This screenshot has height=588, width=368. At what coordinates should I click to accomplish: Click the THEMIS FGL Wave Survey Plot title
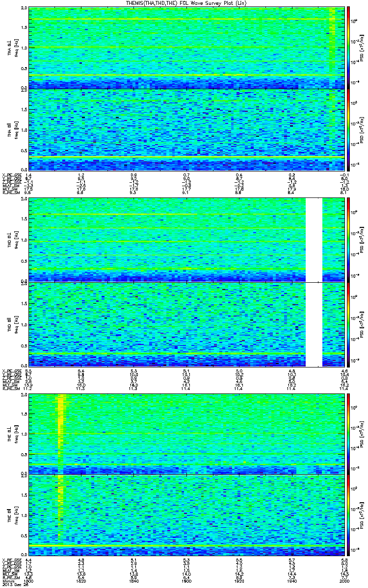click(x=187, y=3)
